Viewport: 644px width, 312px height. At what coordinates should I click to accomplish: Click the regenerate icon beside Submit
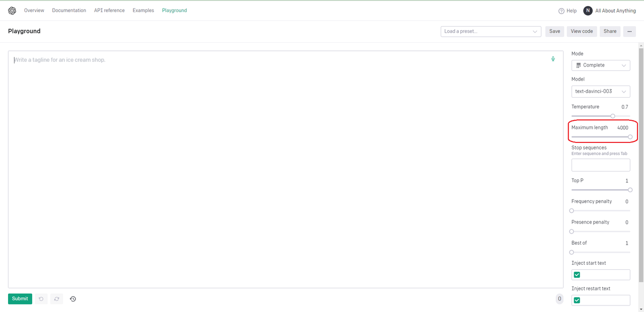(x=57, y=299)
